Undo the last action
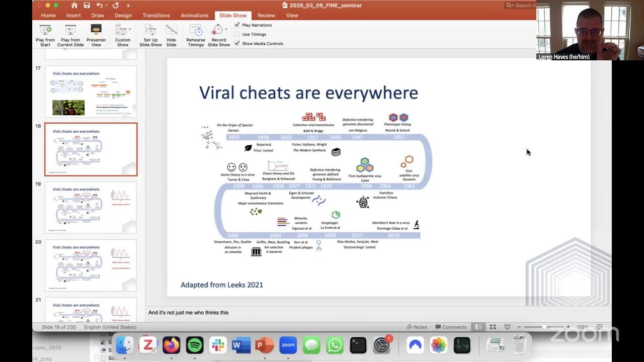 coord(100,5)
